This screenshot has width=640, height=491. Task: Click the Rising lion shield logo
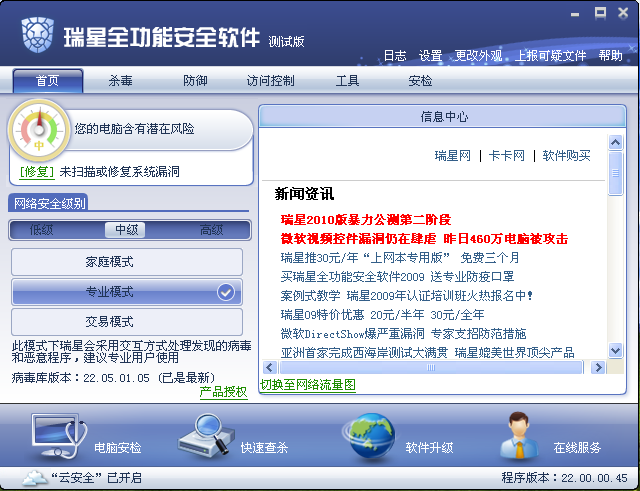coord(38,34)
